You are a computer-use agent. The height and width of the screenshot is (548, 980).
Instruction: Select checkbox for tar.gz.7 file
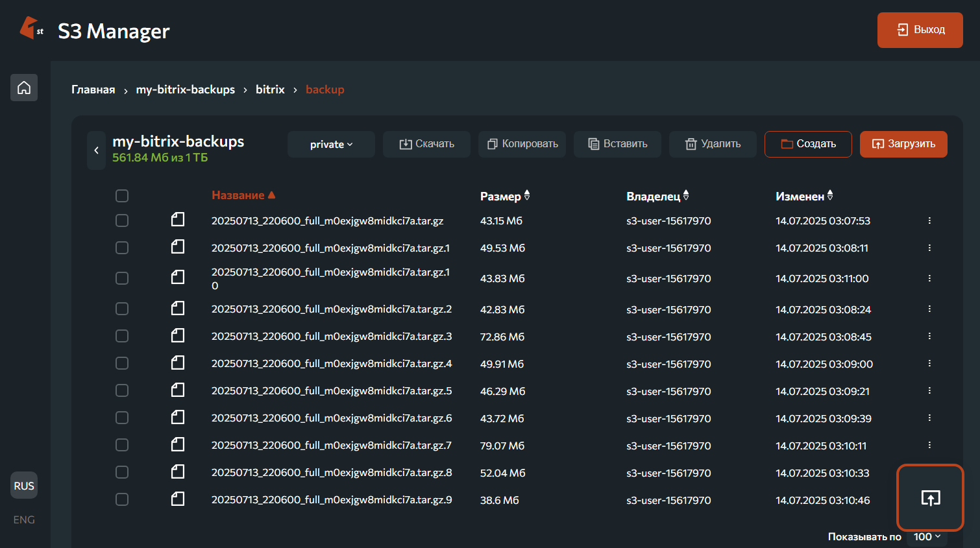pyautogui.click(x=122, y=445)
